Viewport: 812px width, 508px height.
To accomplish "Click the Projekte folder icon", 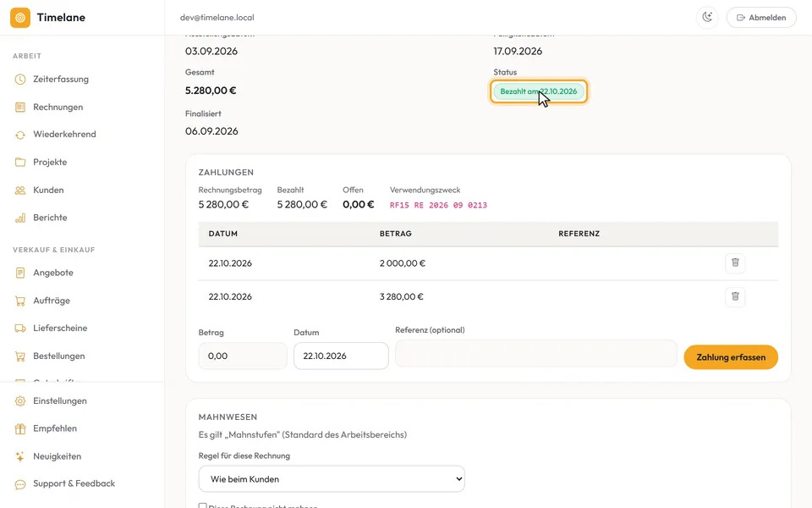I will point(20,163).
